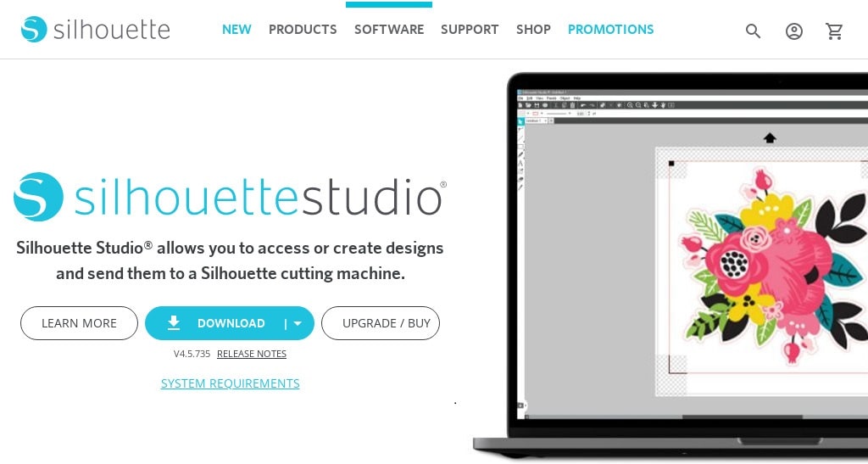Open the RELEASE NOTES link

coord(251,354)
